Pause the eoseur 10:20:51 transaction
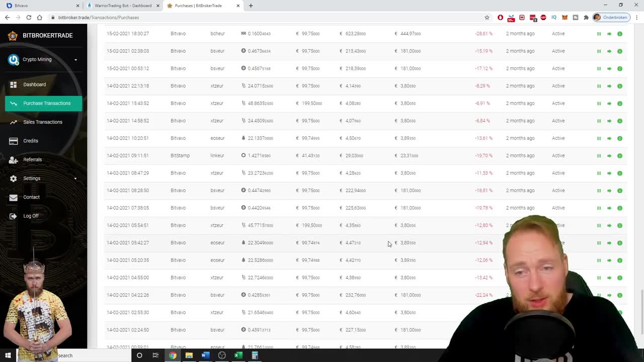Image resolution: width=644 pixels, height=362 pixels. [x=599, y=138]
